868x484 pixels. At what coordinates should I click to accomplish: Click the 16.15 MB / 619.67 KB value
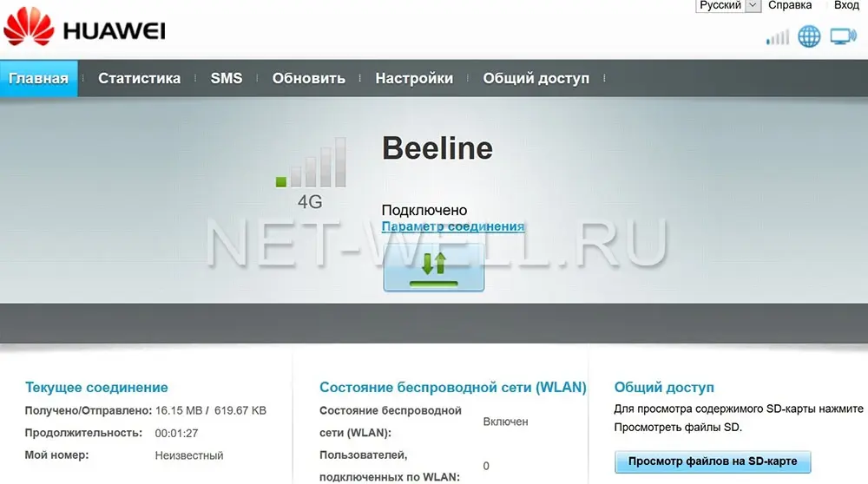point(210,410)
